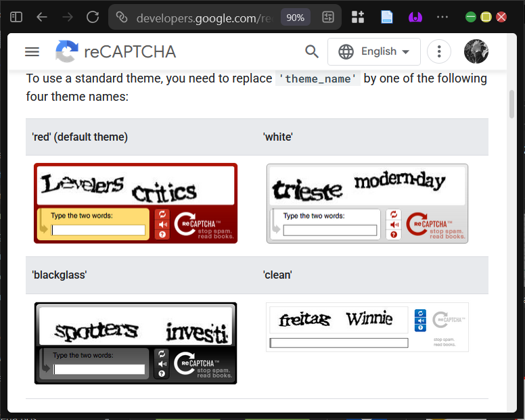Open the extensions grid icon

[358, 17]
